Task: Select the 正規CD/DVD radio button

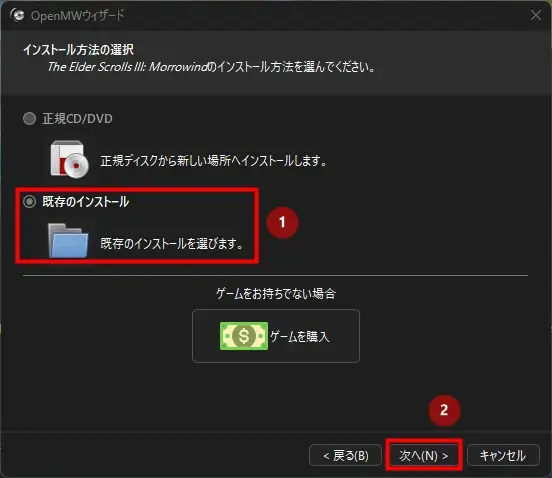Action: pos(30,119)
